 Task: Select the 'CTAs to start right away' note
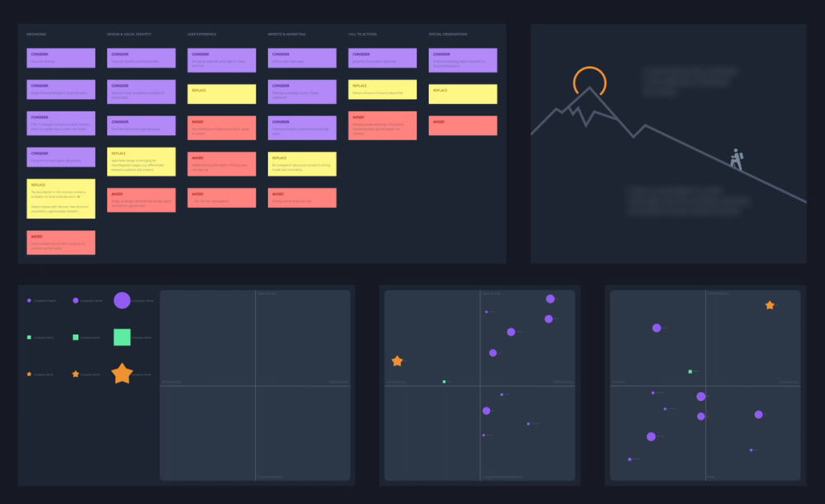tap(302, 58)
